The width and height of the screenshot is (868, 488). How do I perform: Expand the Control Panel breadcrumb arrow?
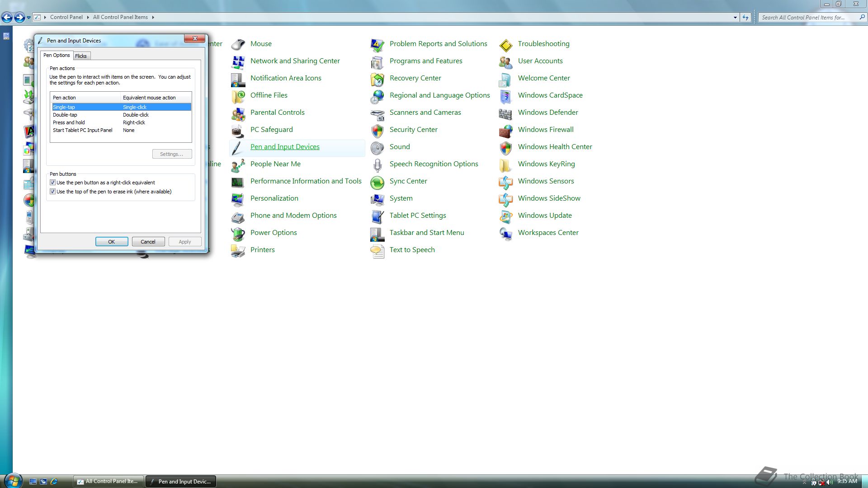coord(88,17)
